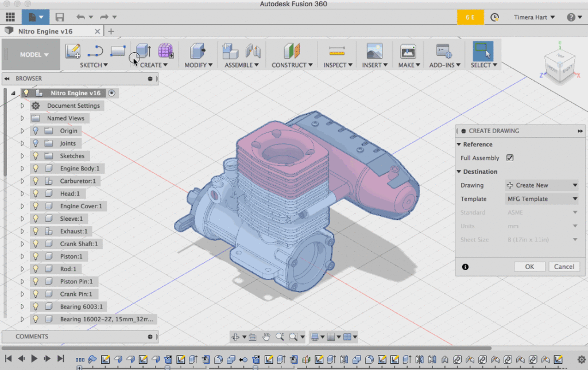Select the Pan hand tool
Viewport: 588px width, 370px height.
point(266,337)
